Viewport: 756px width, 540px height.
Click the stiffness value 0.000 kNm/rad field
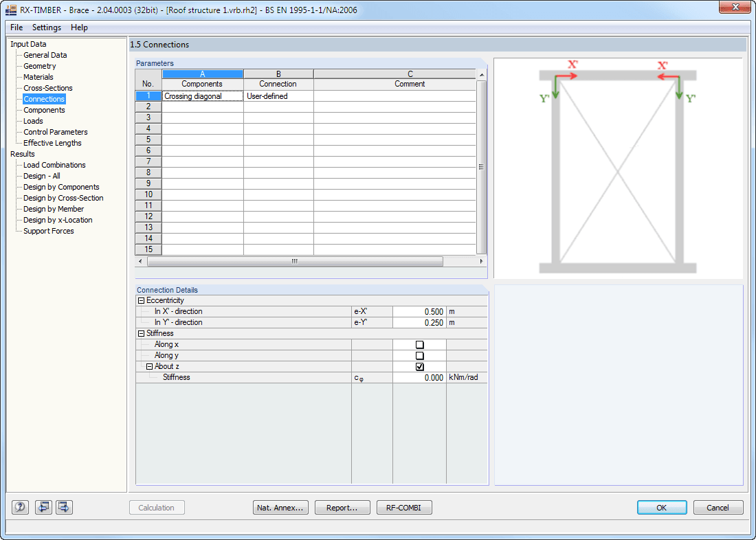[x=419, y=377]
